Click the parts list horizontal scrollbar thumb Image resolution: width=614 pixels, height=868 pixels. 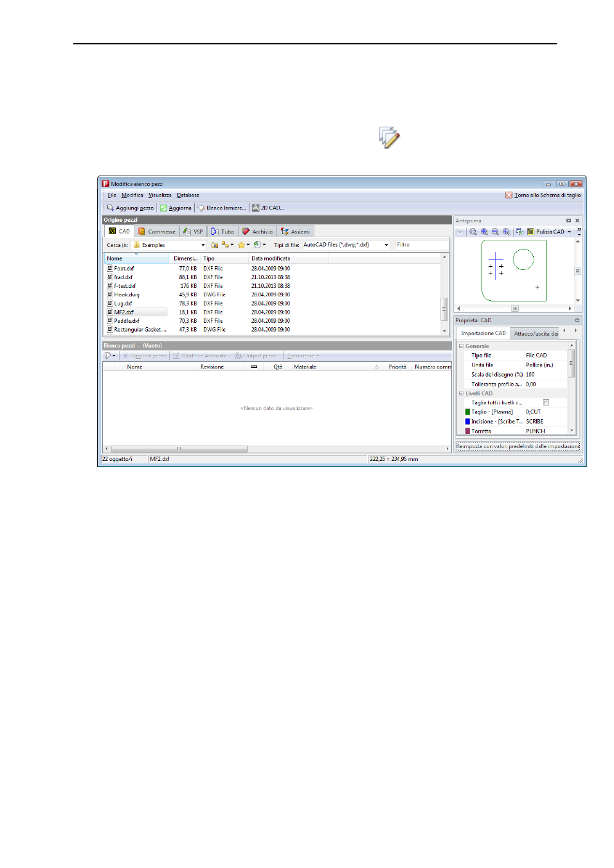(x=179, y=449)
